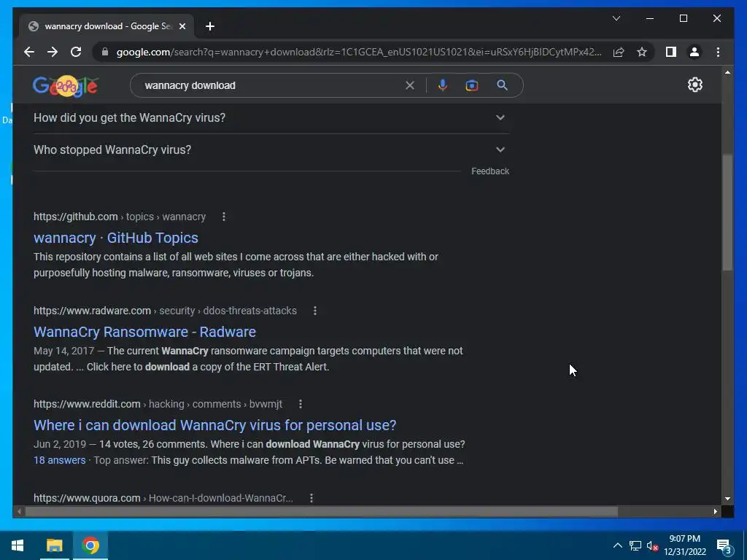
Task: Open the notification center
Action: (x=724, y=546)
